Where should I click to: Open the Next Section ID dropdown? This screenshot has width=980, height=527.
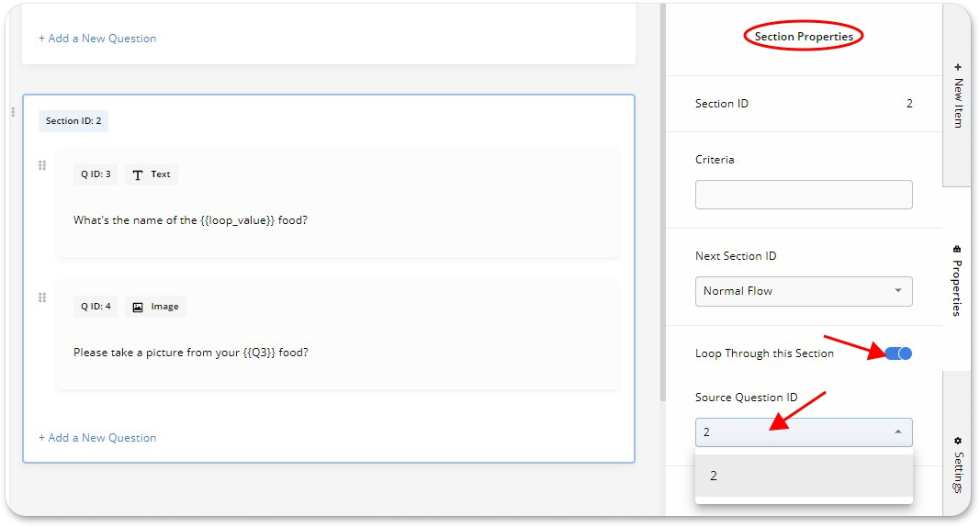point(803,291)
